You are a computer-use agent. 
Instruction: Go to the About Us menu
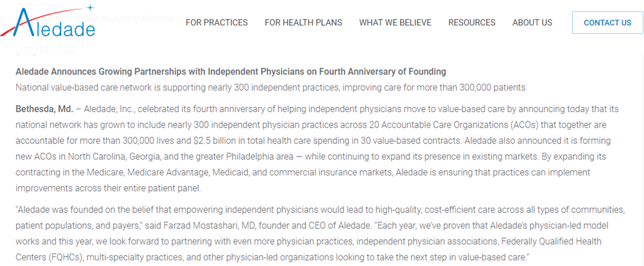532,23
